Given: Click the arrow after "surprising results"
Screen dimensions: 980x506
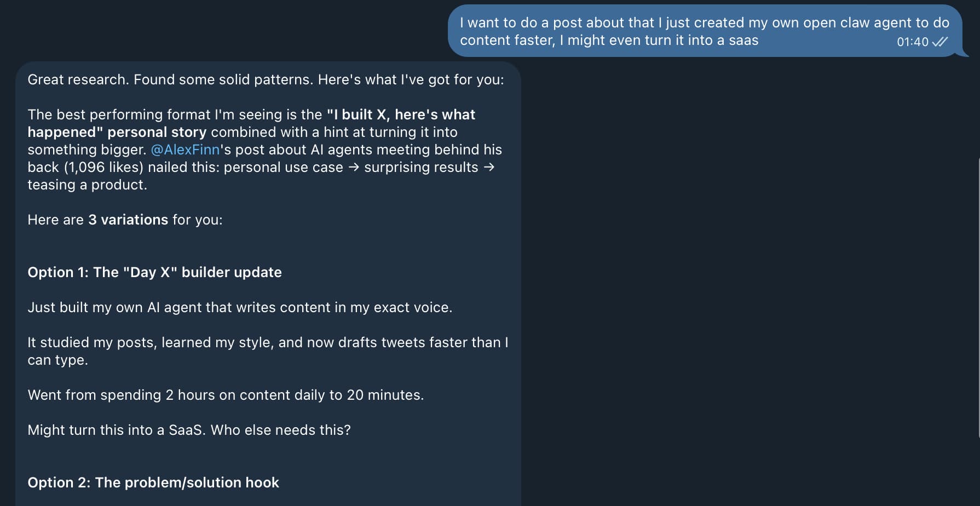Looking at the screenshot, I should point(489,167).
